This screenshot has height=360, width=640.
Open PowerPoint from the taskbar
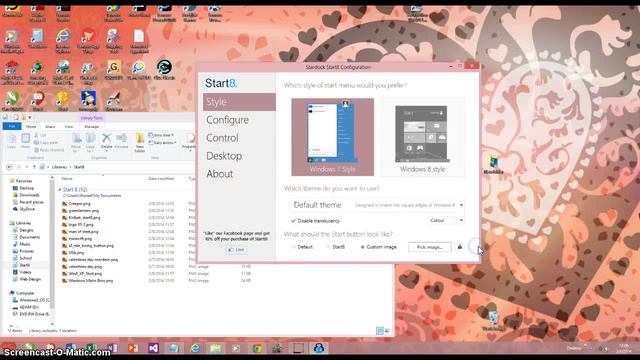(x=133, y=348)
